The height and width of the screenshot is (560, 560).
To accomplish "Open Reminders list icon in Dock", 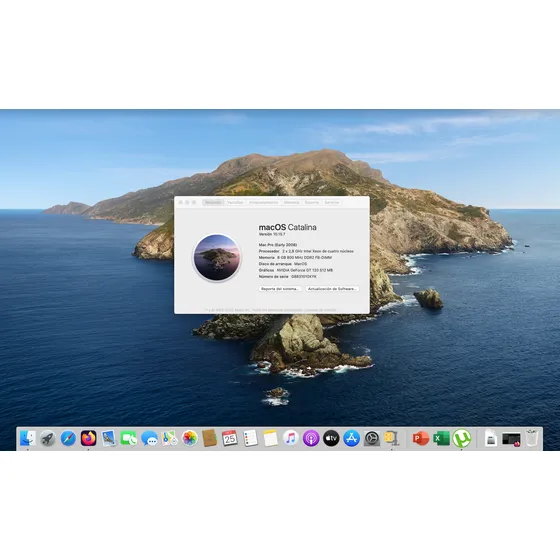I will [x=250, y=438].
